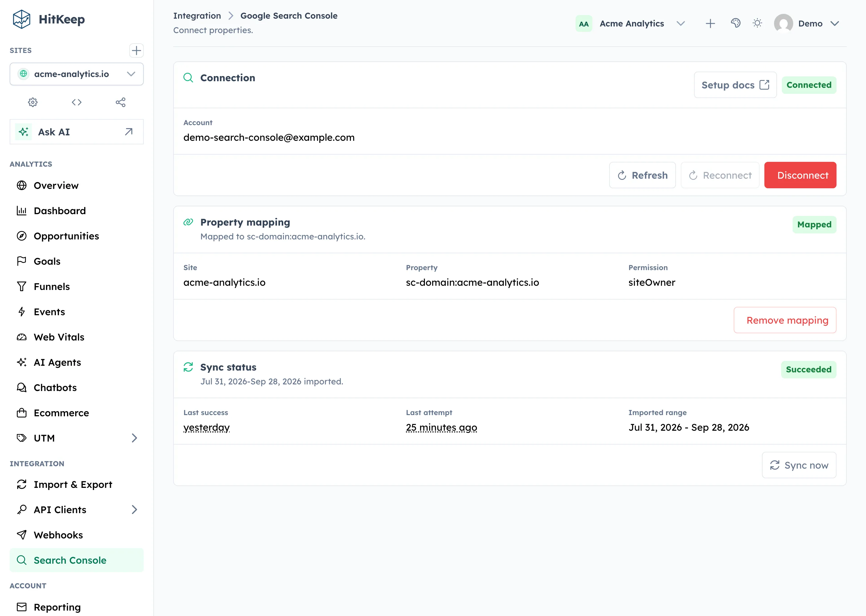Open Webhooks page

[x=77, y=535]
